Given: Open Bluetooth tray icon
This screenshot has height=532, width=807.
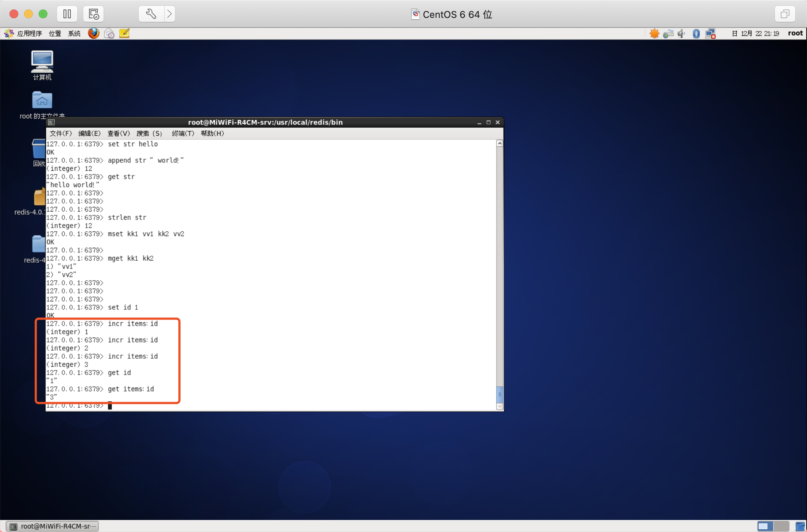Looking at the screenshot, I should tap(696, 34).
